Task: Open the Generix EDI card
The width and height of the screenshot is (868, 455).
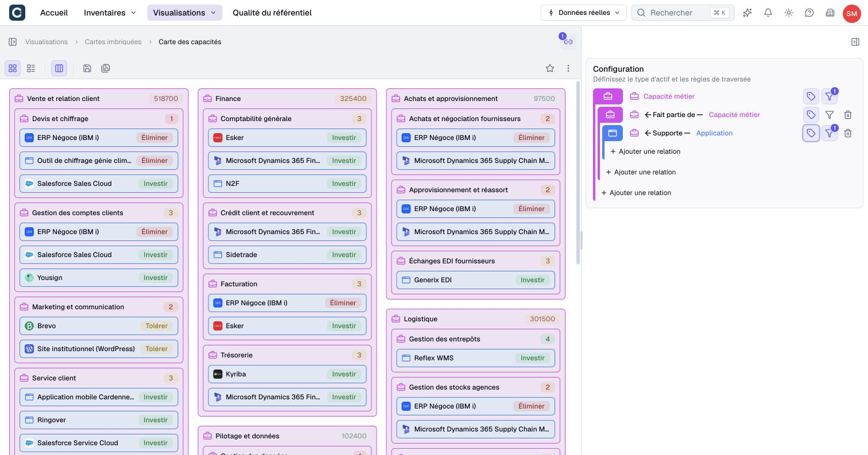Action: pyautogui.click(x=476, y=280)
